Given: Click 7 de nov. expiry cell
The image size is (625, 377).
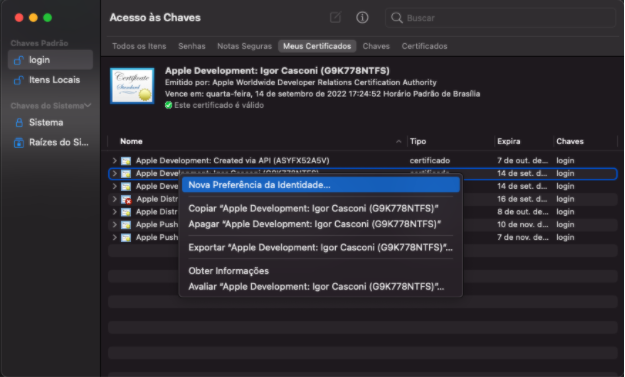Looking at the screenshot, I should point(522,237).
